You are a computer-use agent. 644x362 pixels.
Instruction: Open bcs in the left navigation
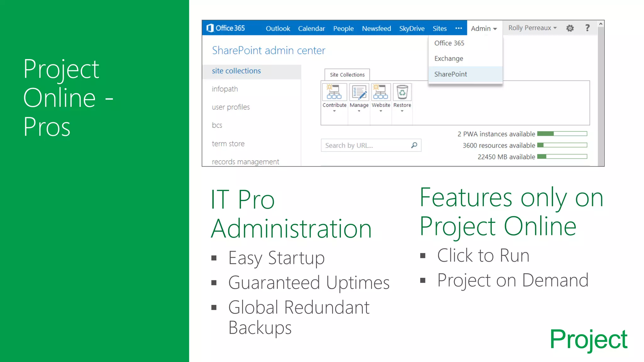coord(217,125)
